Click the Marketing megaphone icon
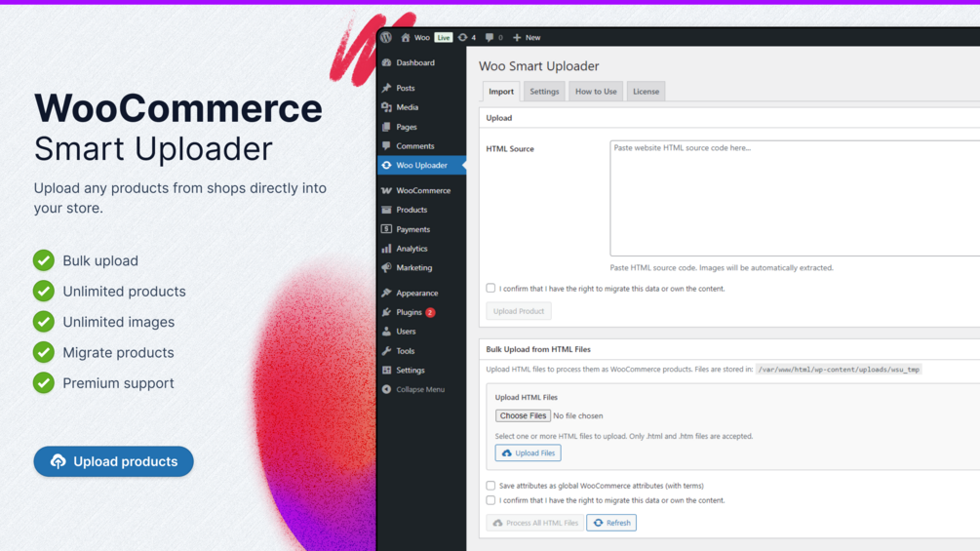The width and height of the screenshot is (980, 551). point(387,267)
